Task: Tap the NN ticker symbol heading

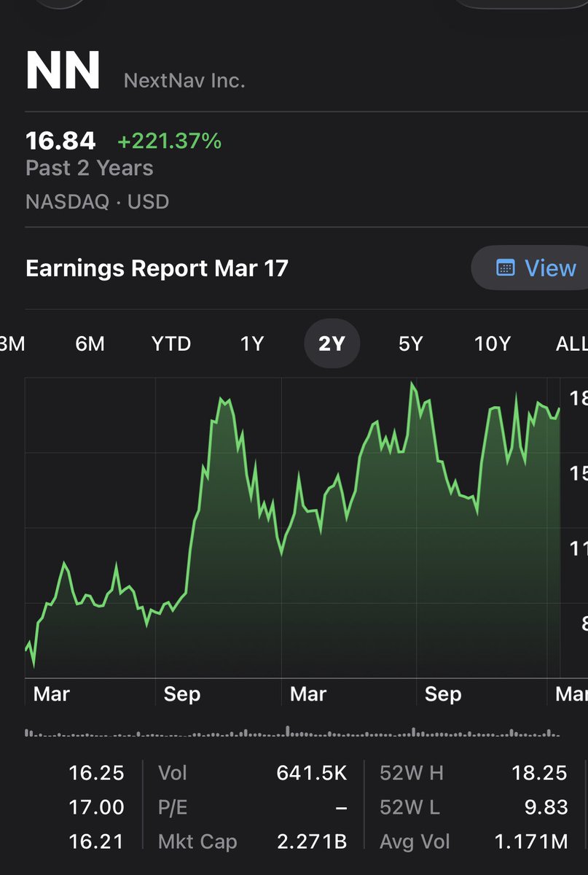Action: [63, 72]
